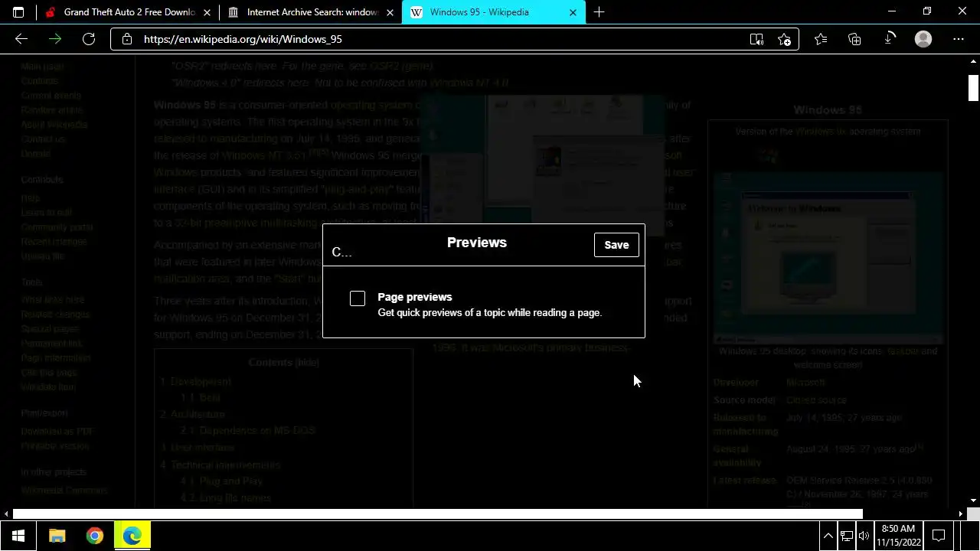Open the tab actions menu icon
Image resolution: width=980 pixels, height=551 pixels.
pos(18,12)
